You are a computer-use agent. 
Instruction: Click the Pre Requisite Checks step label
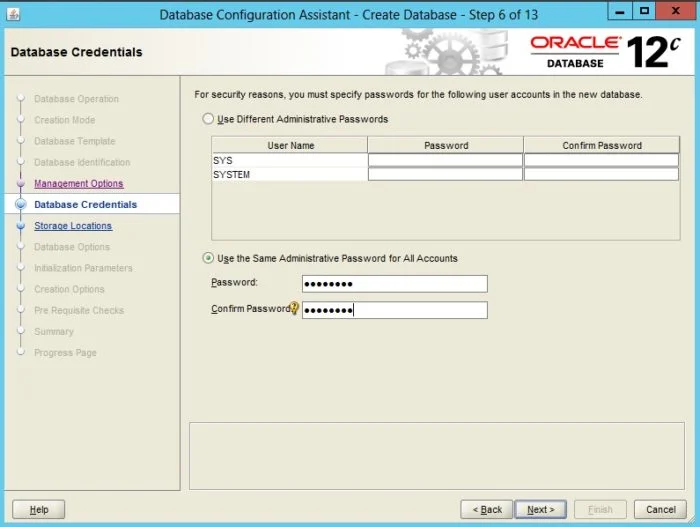click(79, 310)
